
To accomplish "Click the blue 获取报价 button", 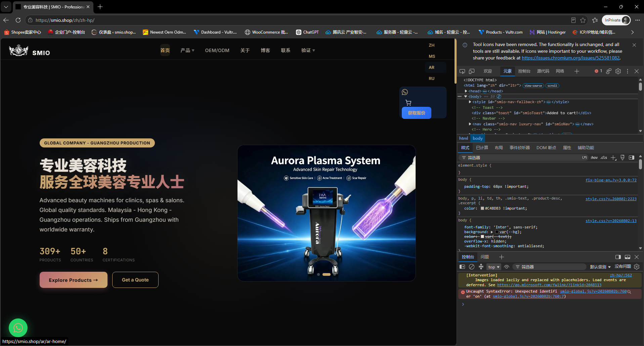I will tap(417, 113).
